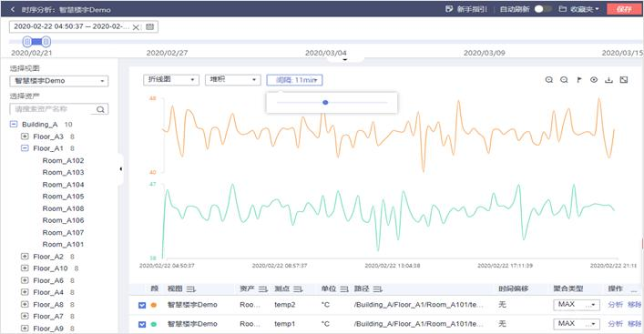This screenshot has height=334, width=644.
Task: Clear the date range with X icon
Action: pos(136,27)
